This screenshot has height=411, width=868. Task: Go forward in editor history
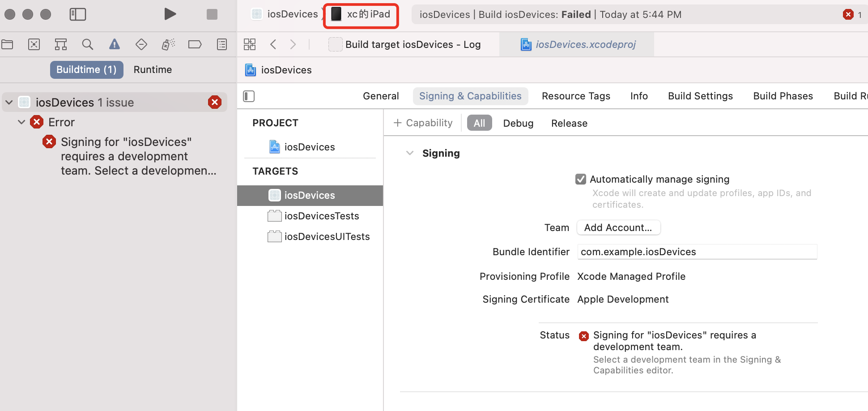click(x=293, y=44)
